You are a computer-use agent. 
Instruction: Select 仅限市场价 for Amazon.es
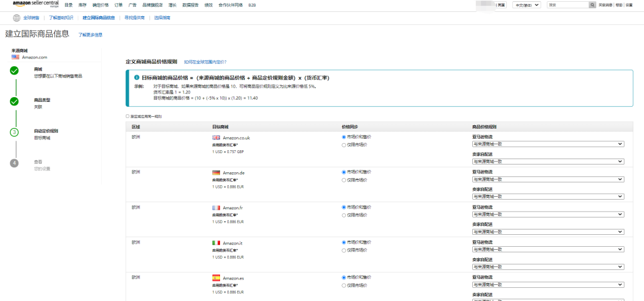tap(344, 286)
